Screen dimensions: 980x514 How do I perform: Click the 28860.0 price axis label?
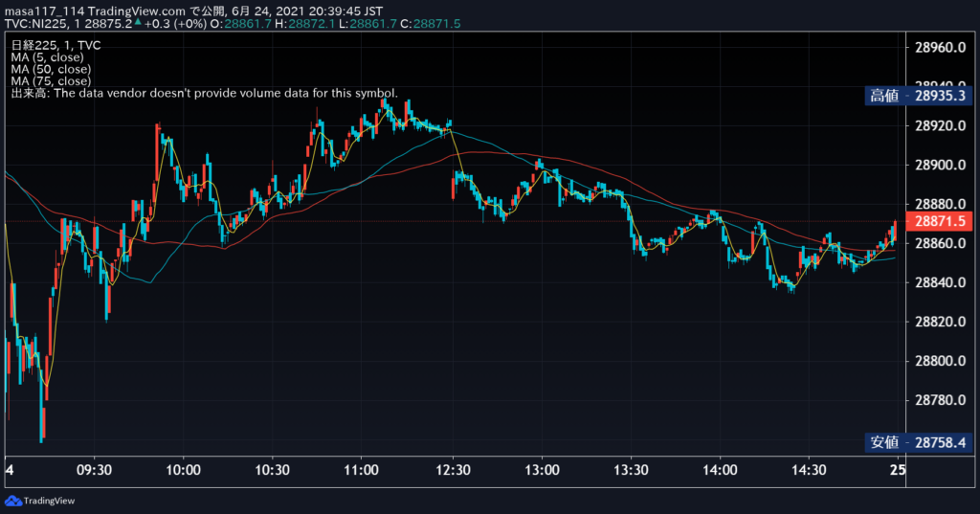click(x=940, y=243)
